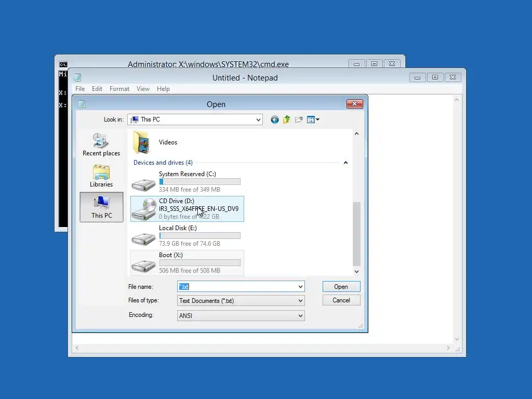
Task: Click the Cancel button
Action: 341,300
